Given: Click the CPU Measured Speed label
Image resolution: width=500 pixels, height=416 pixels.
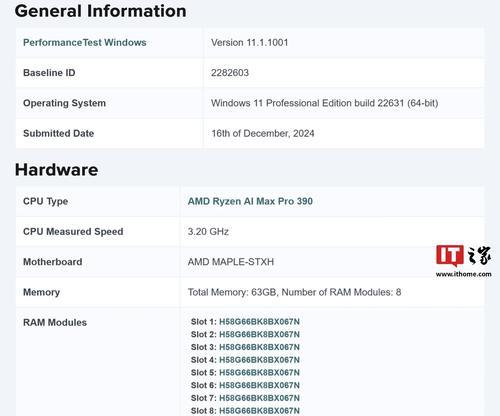Looking at the screenshot, I should (x=73, y=232).
